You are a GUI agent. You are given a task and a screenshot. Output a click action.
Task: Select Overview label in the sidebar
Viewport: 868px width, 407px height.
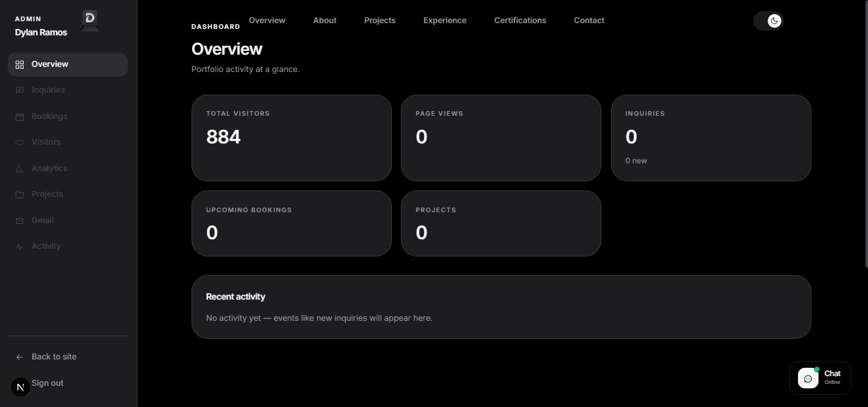[49, 64]
